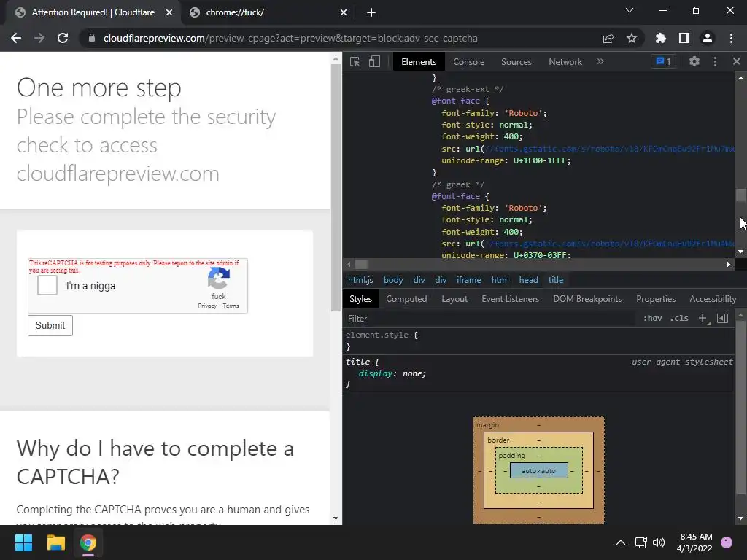Toggle the device toolbar icon in DevTools
Image resolution: width=747 pixels, height=560 pixels.
pyautogui.click(x=374, y=61)
